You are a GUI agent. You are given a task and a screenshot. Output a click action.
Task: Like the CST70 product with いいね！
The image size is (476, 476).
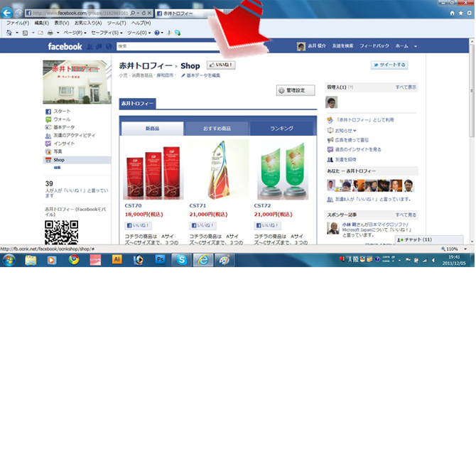click(139, 225)
